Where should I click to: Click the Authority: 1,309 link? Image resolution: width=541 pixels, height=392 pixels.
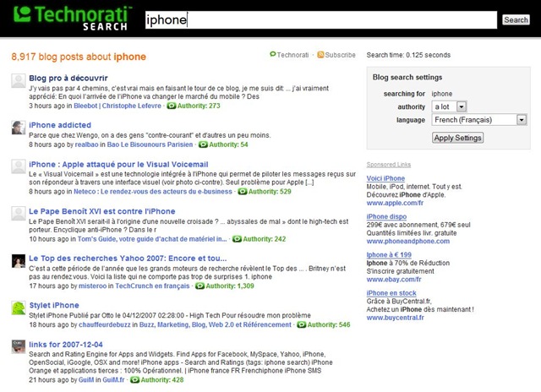point(230,286)
